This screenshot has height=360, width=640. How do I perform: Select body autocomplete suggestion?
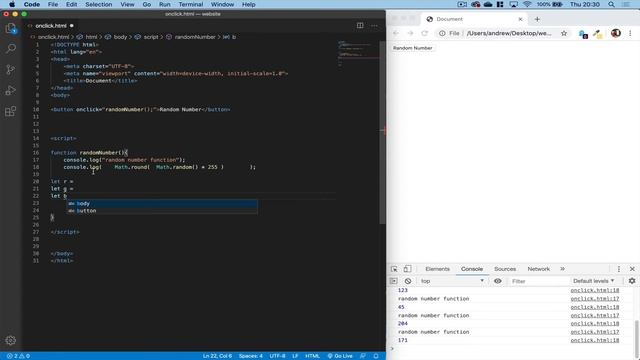(162, 203)
